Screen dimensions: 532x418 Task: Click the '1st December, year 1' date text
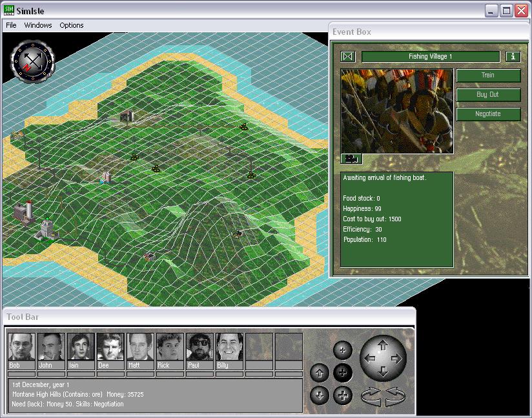click(x=41, y=384)
